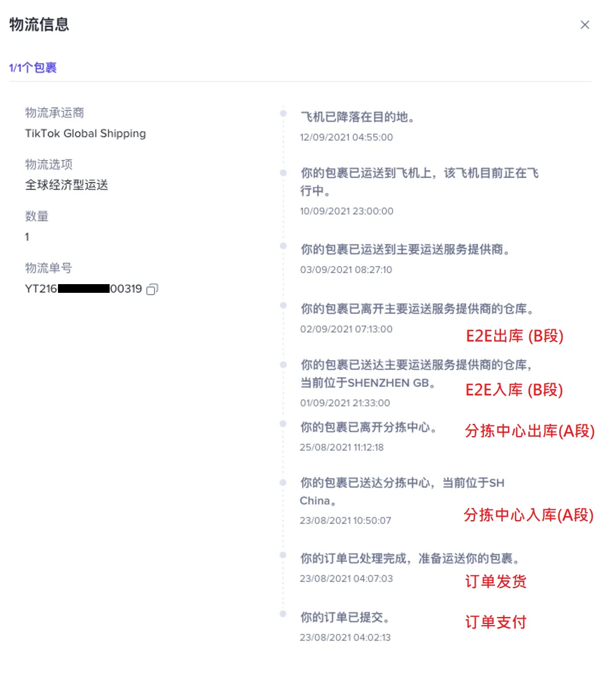Click the timeline dot for plane landed event

point(283,113)
